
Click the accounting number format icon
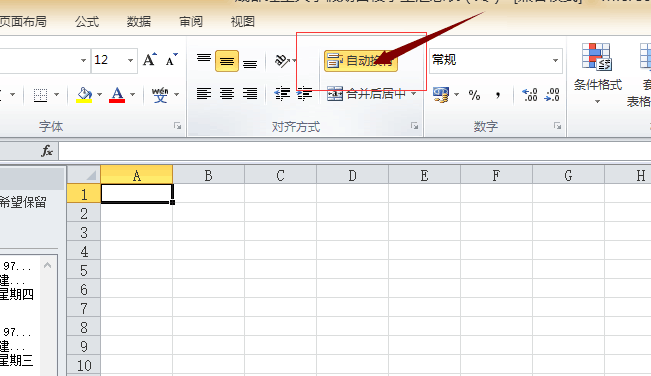tap(441, 95)
